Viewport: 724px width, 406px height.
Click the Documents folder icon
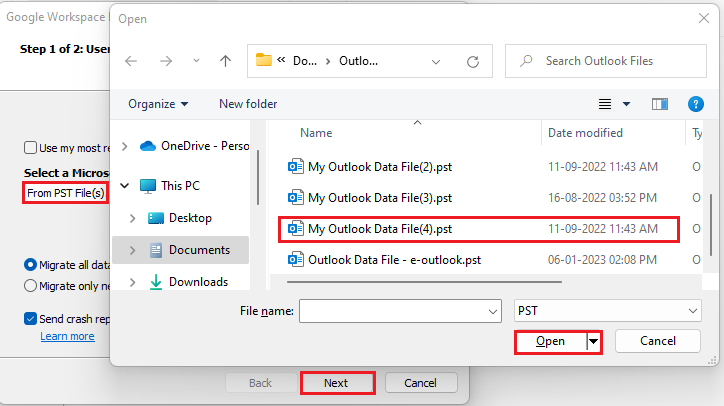pyautogui.click(x=156, y=250)
